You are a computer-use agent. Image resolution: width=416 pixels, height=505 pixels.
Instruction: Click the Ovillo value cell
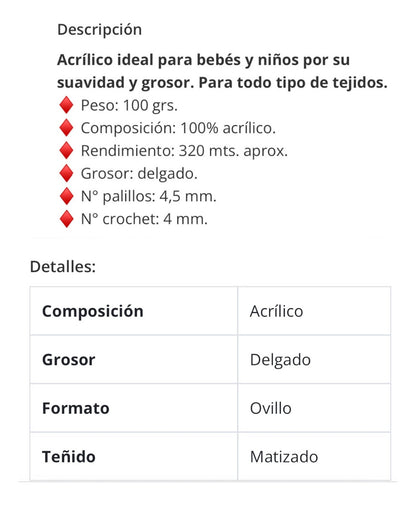(314, 408)
